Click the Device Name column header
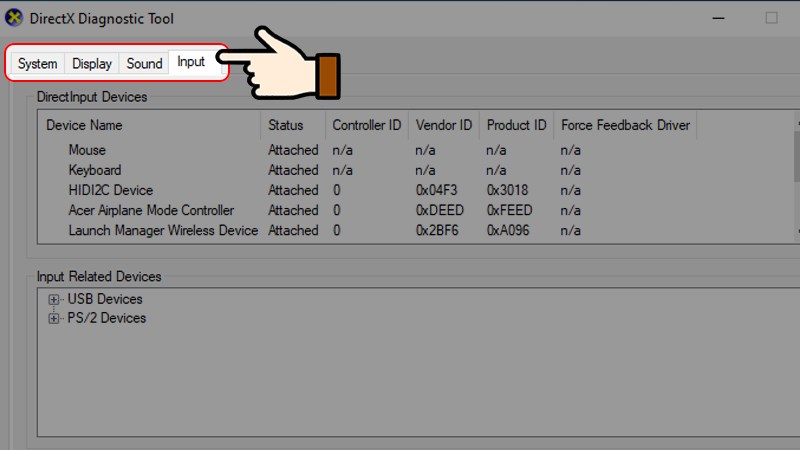Viewport: 800px width, 450px height. (149, 125)
